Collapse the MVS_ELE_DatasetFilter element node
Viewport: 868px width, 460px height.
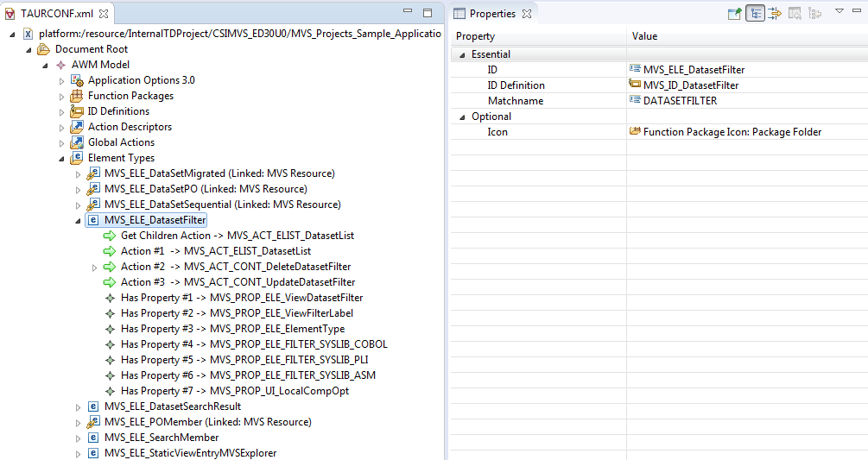(78, 221)
